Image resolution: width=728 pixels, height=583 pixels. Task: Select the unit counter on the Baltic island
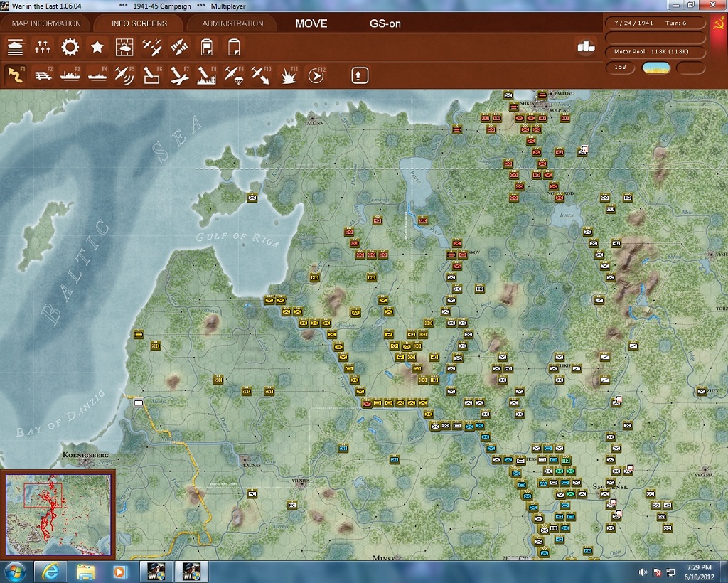point(252,198)
